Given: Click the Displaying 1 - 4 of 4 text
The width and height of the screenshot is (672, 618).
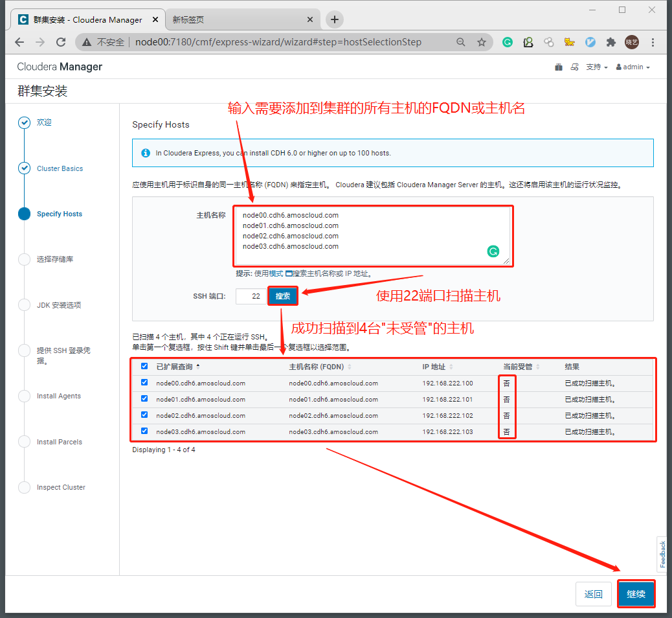Looking at the screenshot, I should (164, 450).
